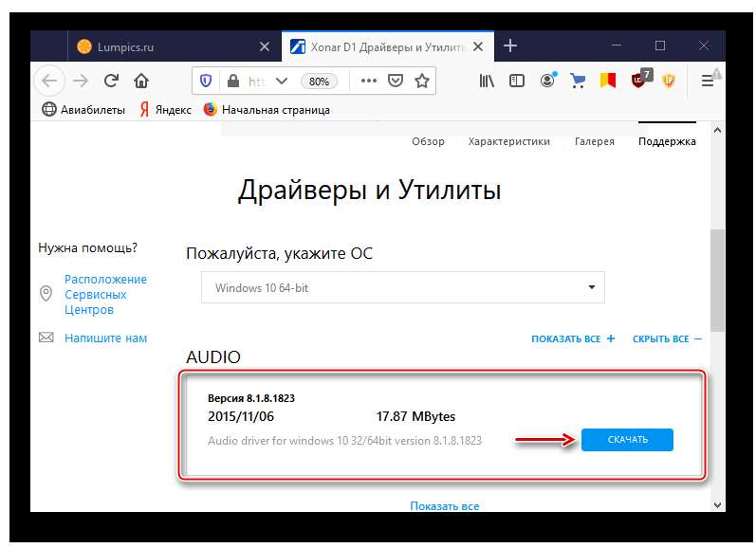Click the Audio driver for windows 10 description
756x548 pixels.
pos(344,441)
